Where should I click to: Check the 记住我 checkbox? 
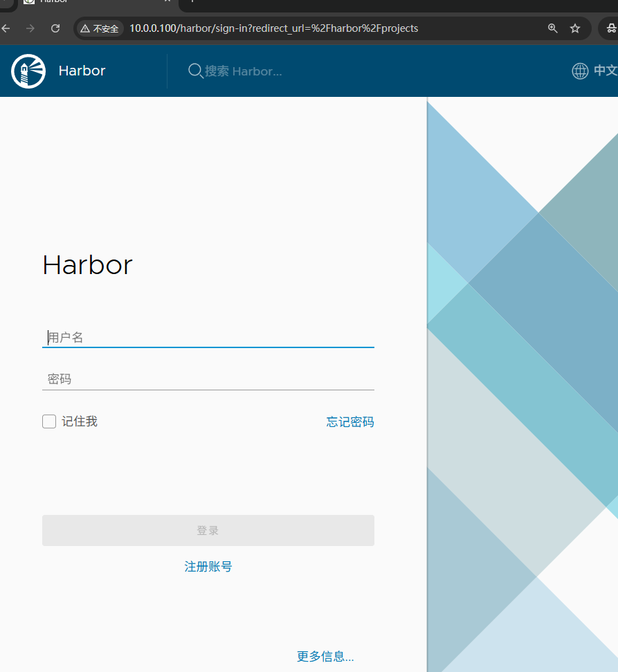(x=49, y=421)
